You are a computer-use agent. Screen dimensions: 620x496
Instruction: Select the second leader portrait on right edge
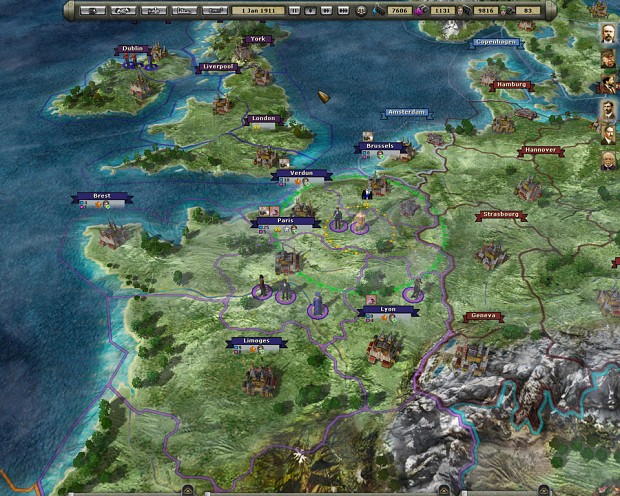[x=609, y=59]
